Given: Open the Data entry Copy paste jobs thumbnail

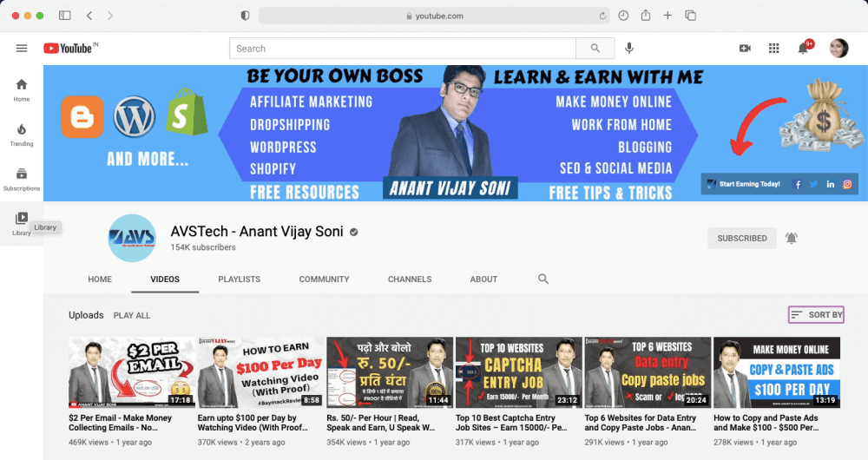Looking at the screenshot, I should [x=648, y=372].
